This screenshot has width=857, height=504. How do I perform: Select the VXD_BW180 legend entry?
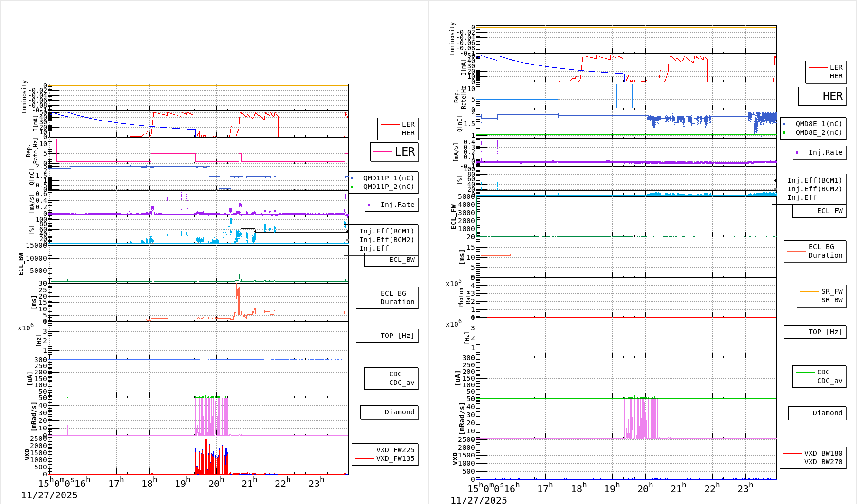point(823,454)
